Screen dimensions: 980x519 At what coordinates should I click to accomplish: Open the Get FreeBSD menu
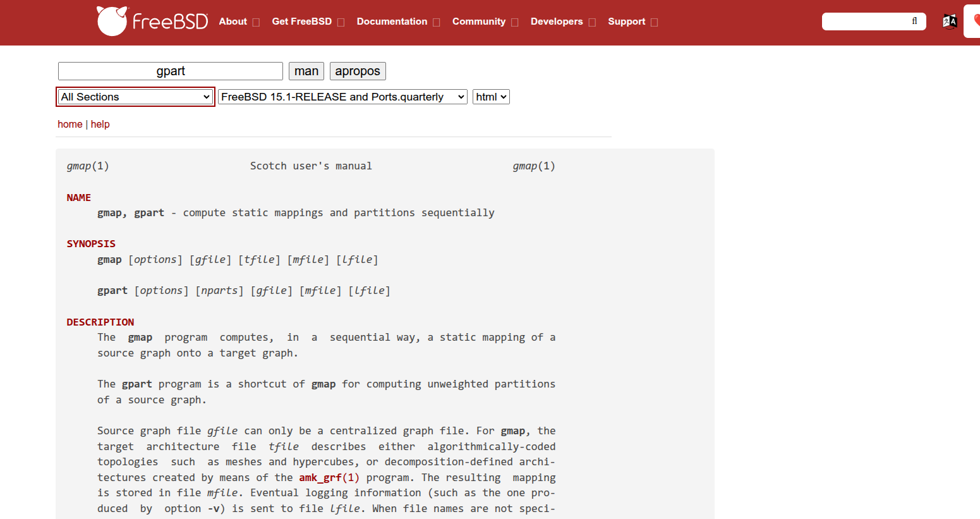[x=302, y=21]
